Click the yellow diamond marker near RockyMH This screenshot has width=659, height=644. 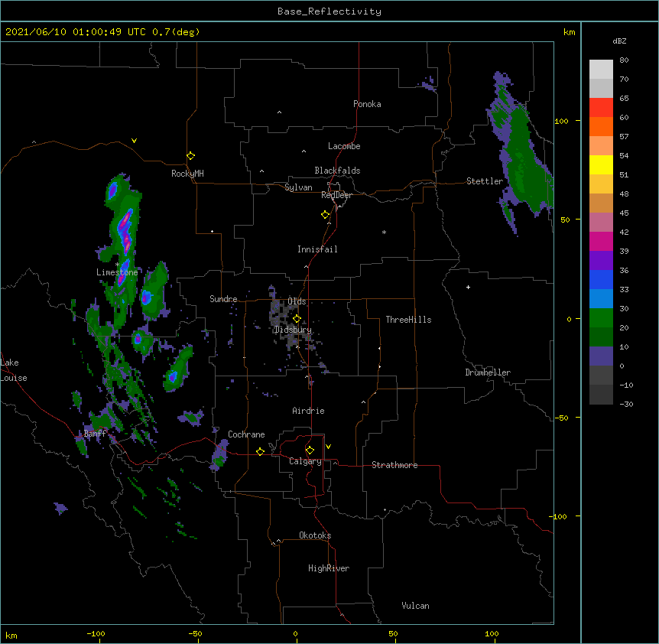190,156
